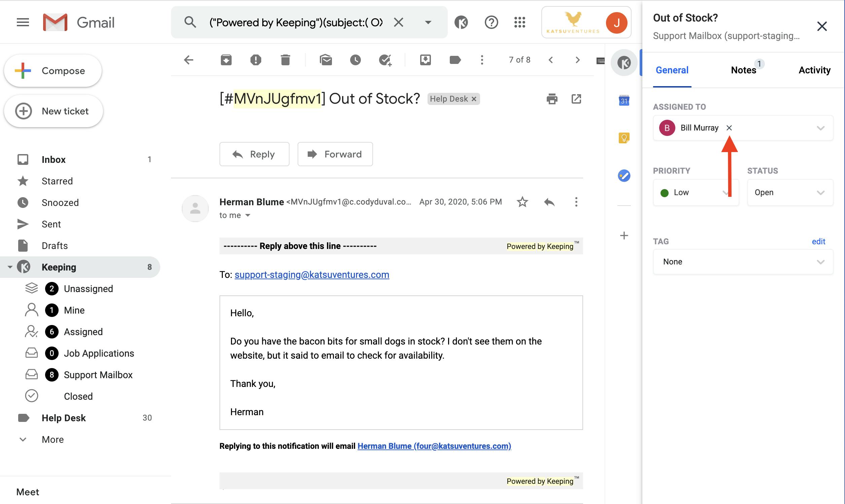This screenshot has width=845, height=504.
Task: Star Herman Blume's message
Action: (522, 202)
